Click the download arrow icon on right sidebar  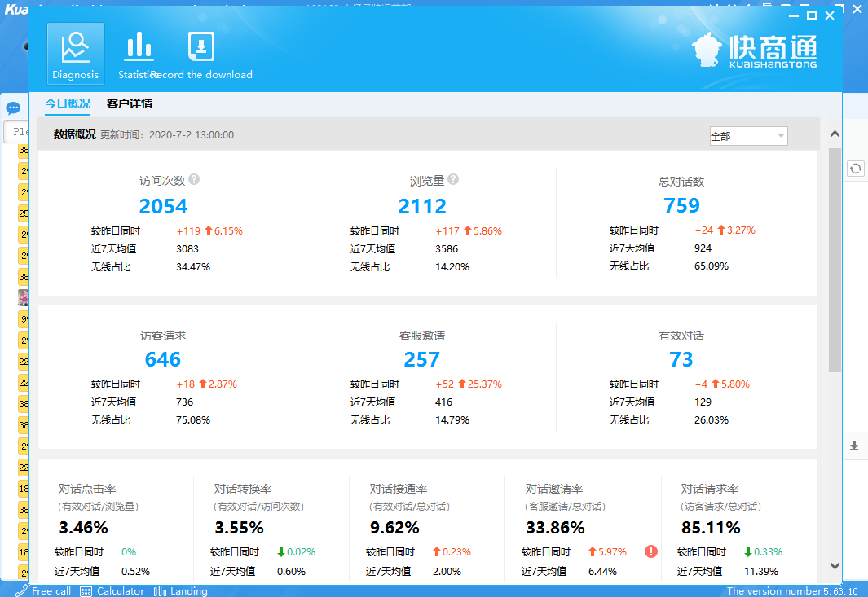tap(854, 446)
